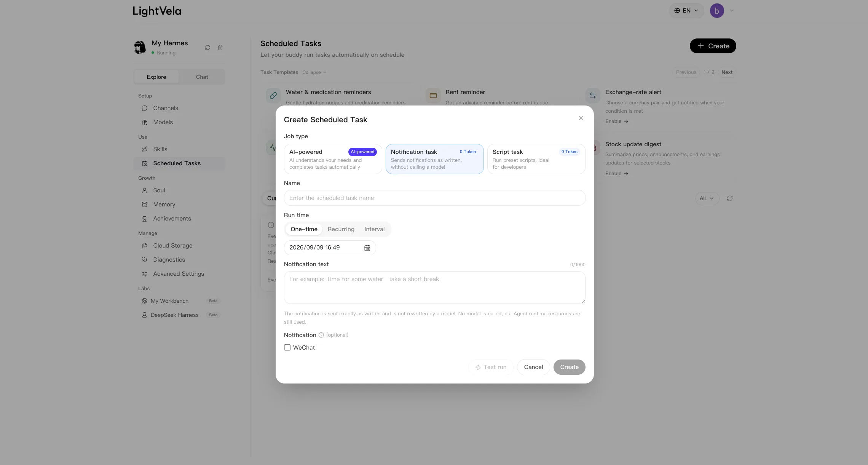Select the Script task job type
This screenshot has height=465, width=868.
coord(536,159)
